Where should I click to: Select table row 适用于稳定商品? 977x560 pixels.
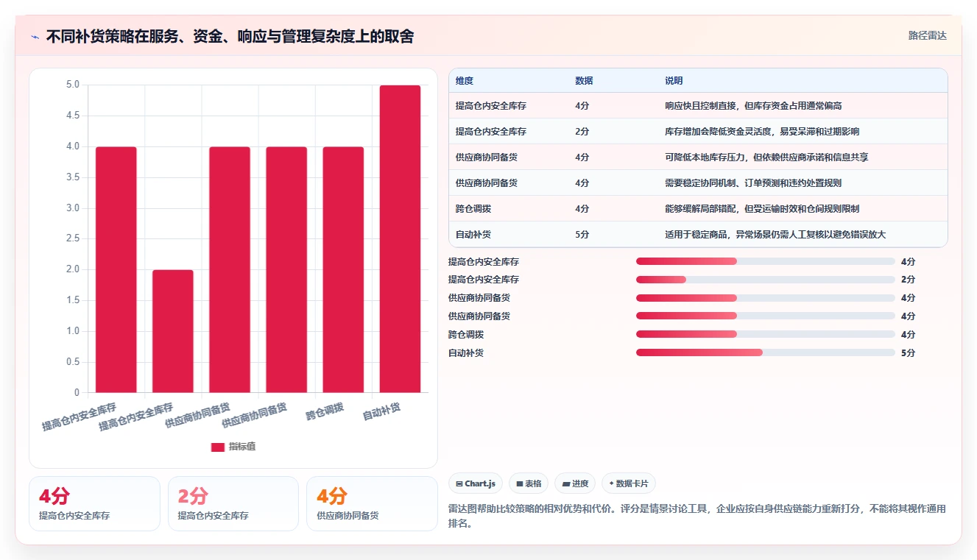[698, 235]
